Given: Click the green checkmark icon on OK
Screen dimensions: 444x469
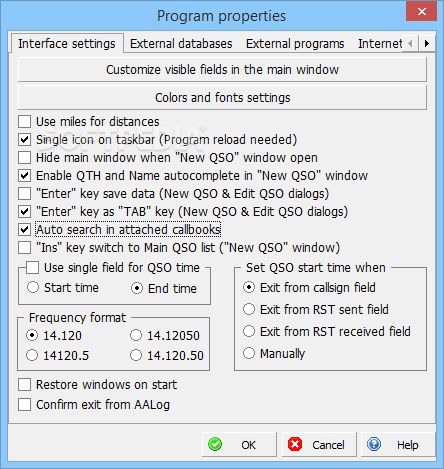Looking at the screenshot, I should tap(215, 444).
